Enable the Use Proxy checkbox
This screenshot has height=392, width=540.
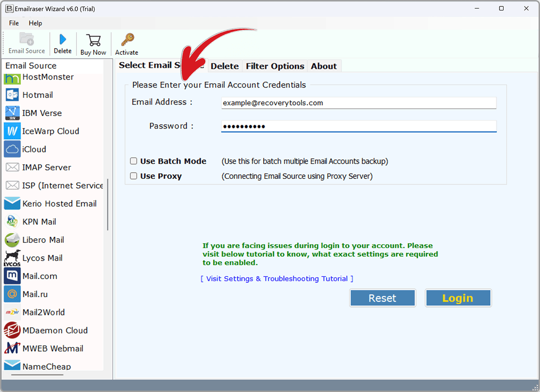(134, 176)
